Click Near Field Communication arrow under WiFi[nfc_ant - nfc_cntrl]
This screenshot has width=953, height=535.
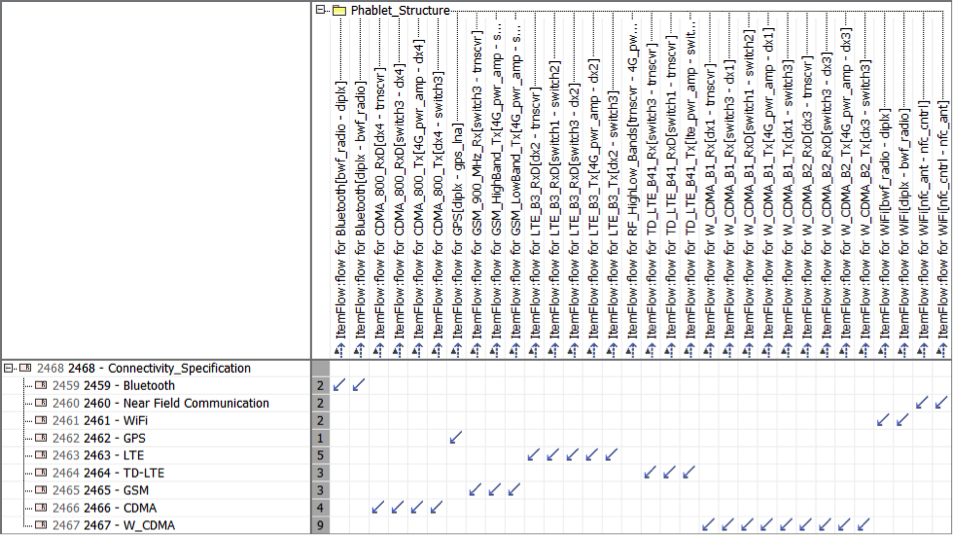[x=923, y=402]
